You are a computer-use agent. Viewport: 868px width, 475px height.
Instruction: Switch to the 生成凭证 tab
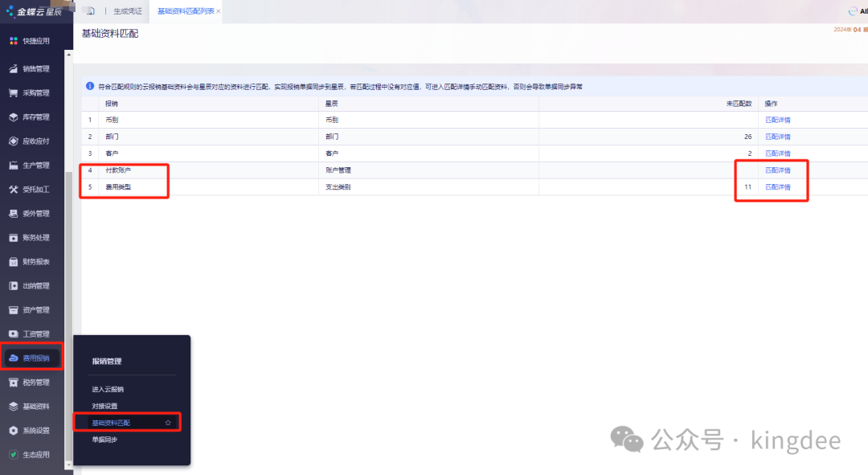pos(128,11)
